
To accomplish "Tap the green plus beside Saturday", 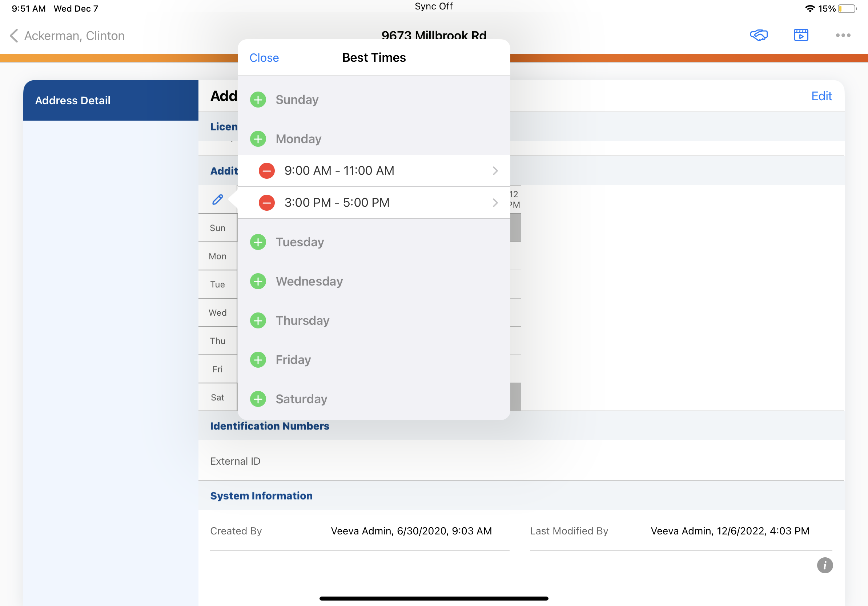I will point(258,399).
